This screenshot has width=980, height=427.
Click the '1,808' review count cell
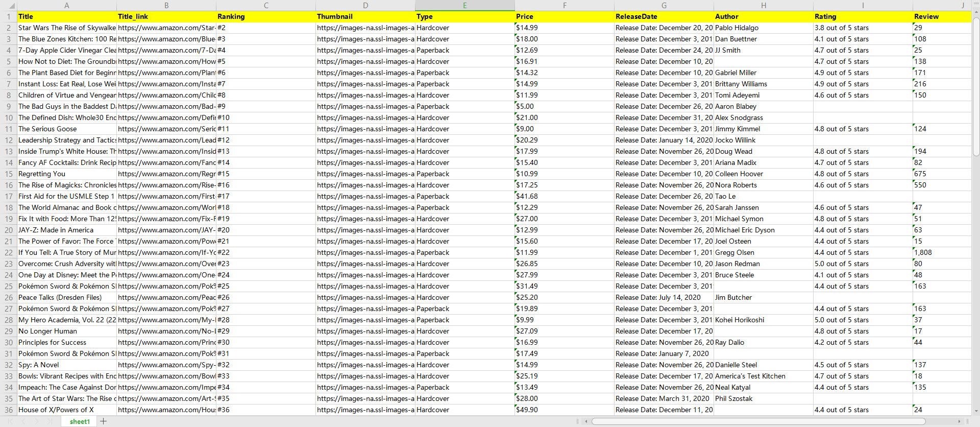(942, 252)
